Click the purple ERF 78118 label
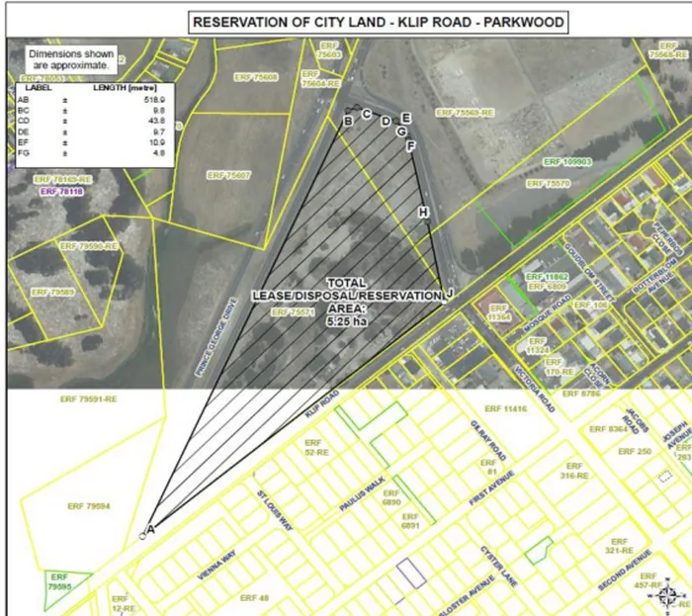 [61, 192]
